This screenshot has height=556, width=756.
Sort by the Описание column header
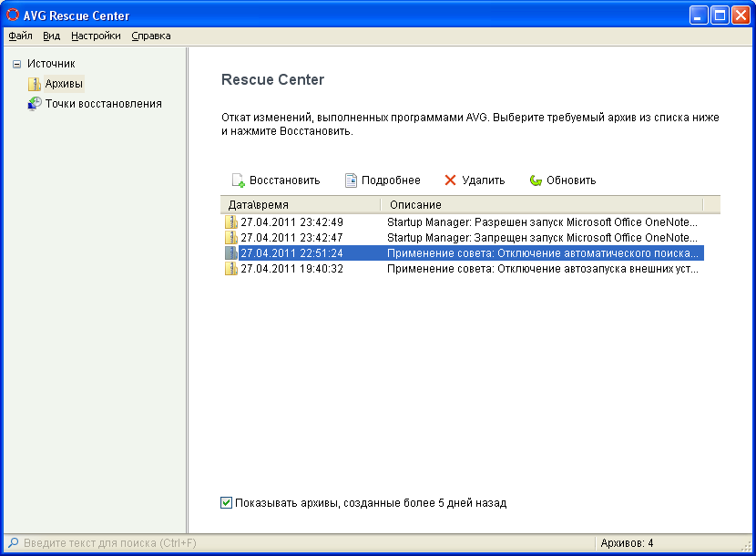(x=542, y=205)
